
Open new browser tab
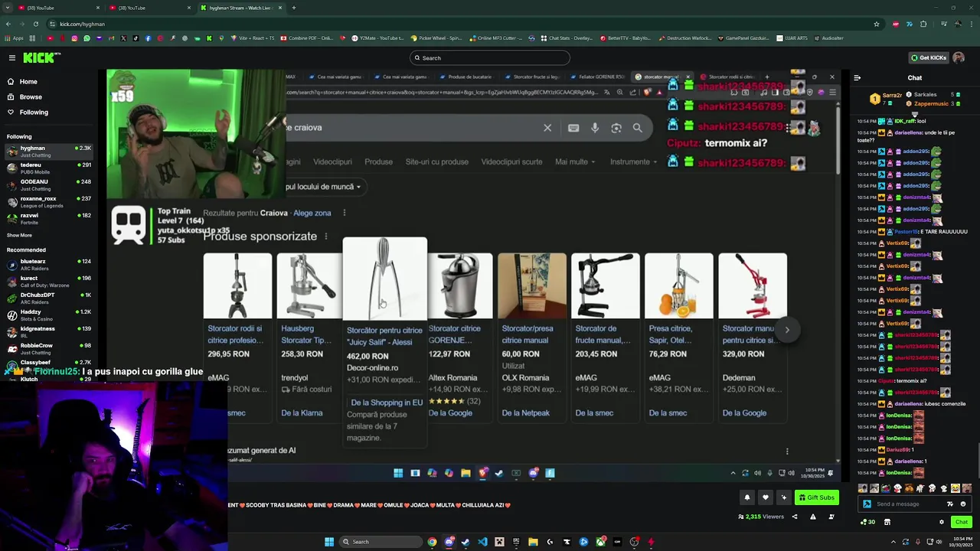point(294,8)
